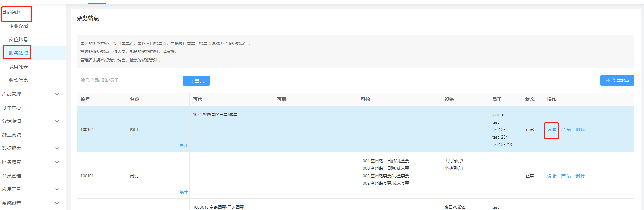The height and width of the screenshot is (210, 644).
Task: Expand the 分销渠道 menu chevron
Action: [57, 121]
